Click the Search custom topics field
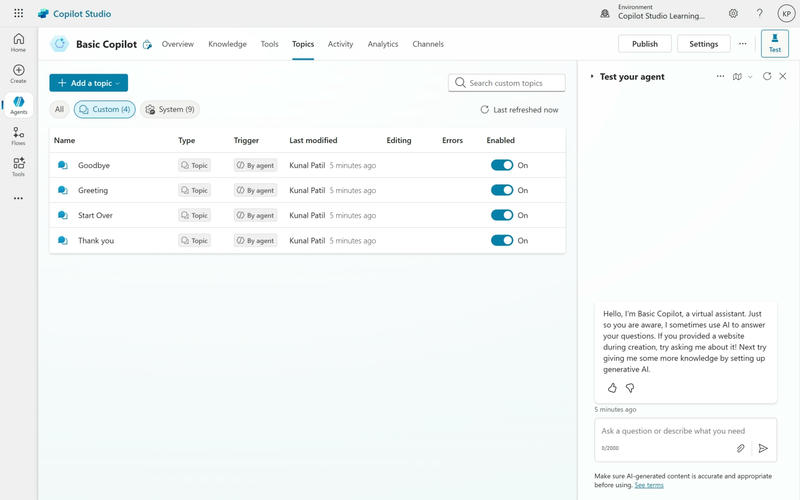800x500 pixels. click(x=507, y=83)
